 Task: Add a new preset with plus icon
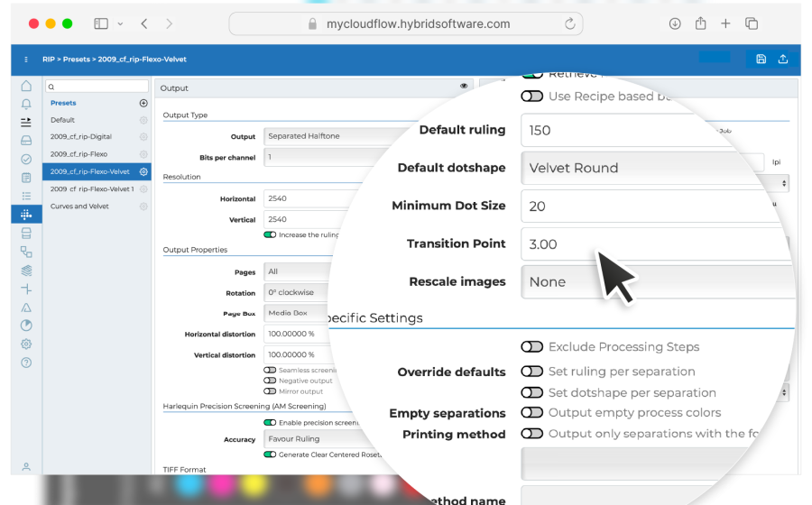(143, 103)
